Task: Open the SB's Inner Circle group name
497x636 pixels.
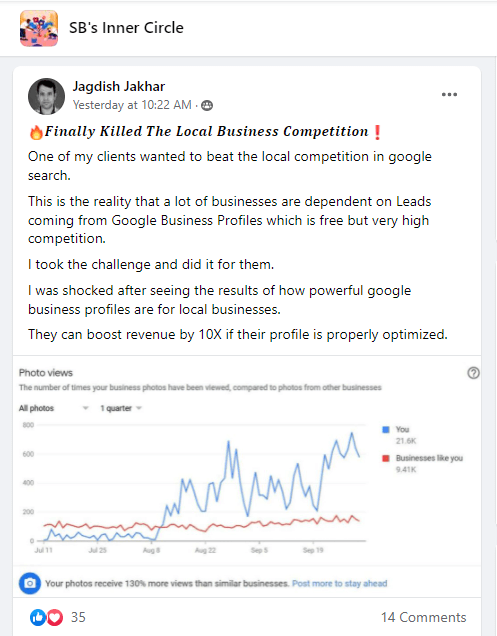Action: (126, 28)
